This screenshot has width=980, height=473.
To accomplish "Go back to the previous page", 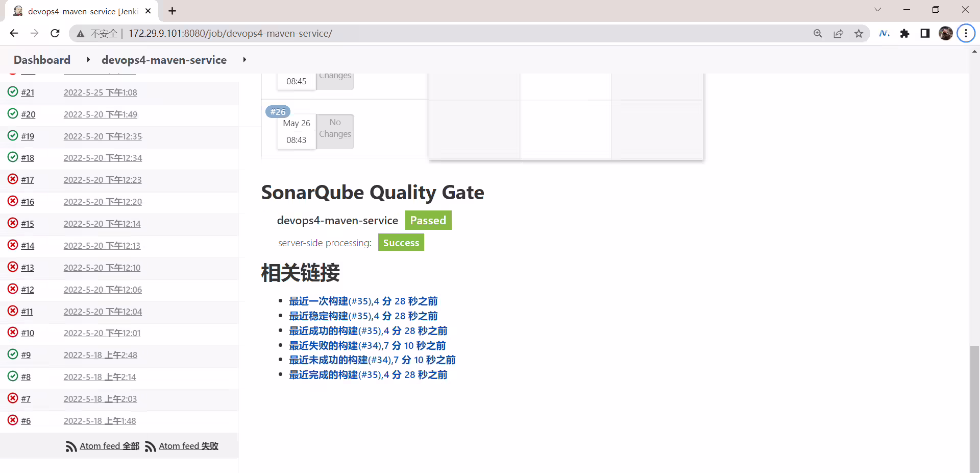I will coord(14,33).
